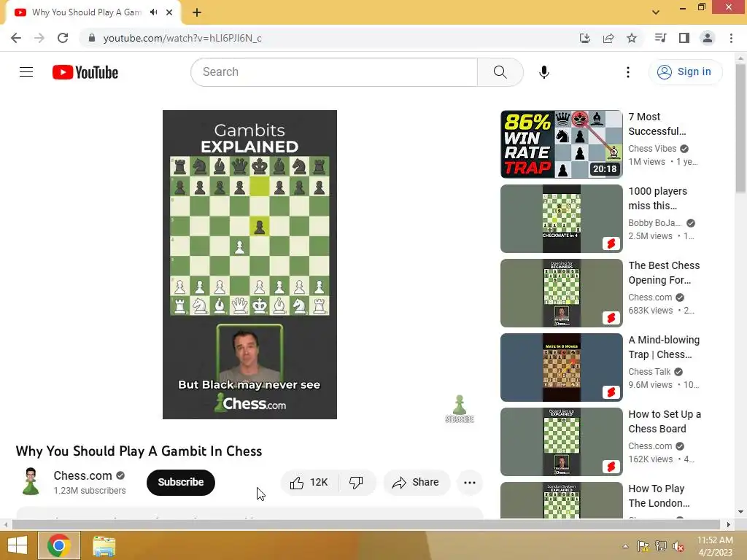Open '7 Most Successful...' video title
The image size is (747, 560).
(657, 124)
